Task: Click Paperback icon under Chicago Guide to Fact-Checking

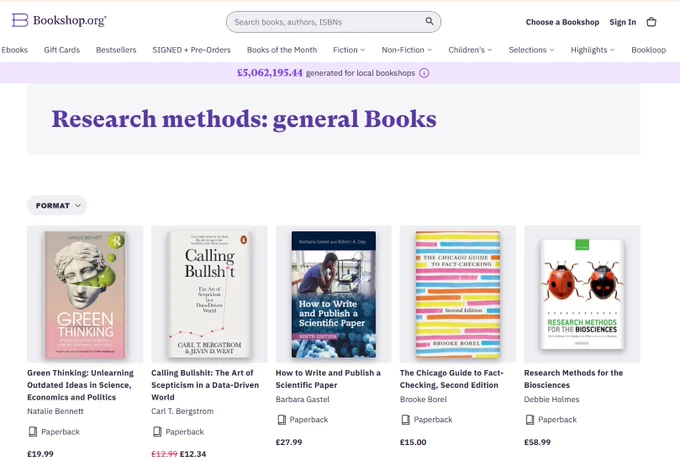Action: point(405,419)
